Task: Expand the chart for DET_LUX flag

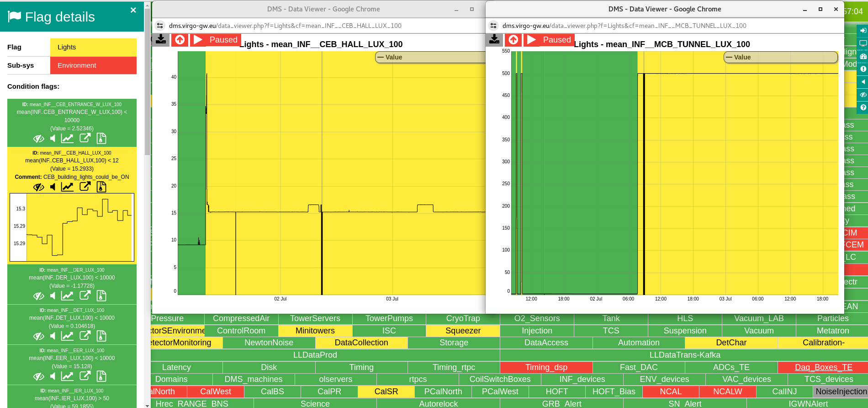Action: 67,336
